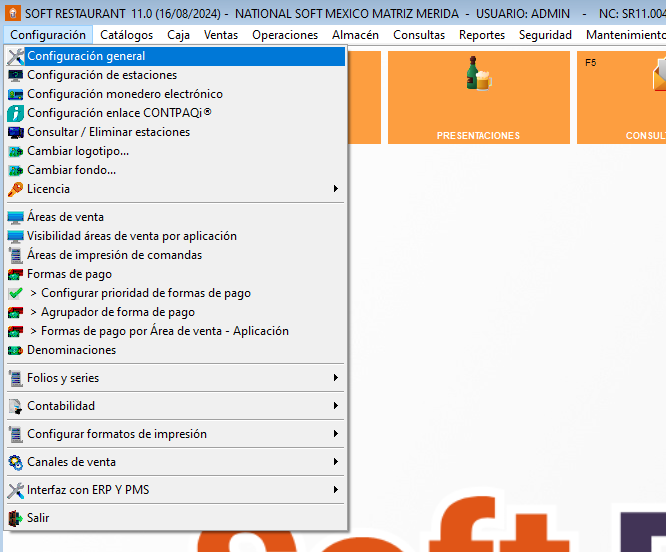This screenshot has width=666, height=552.
Task: Choose Agrupador de forma de pago
Action: tap(176, 313)
